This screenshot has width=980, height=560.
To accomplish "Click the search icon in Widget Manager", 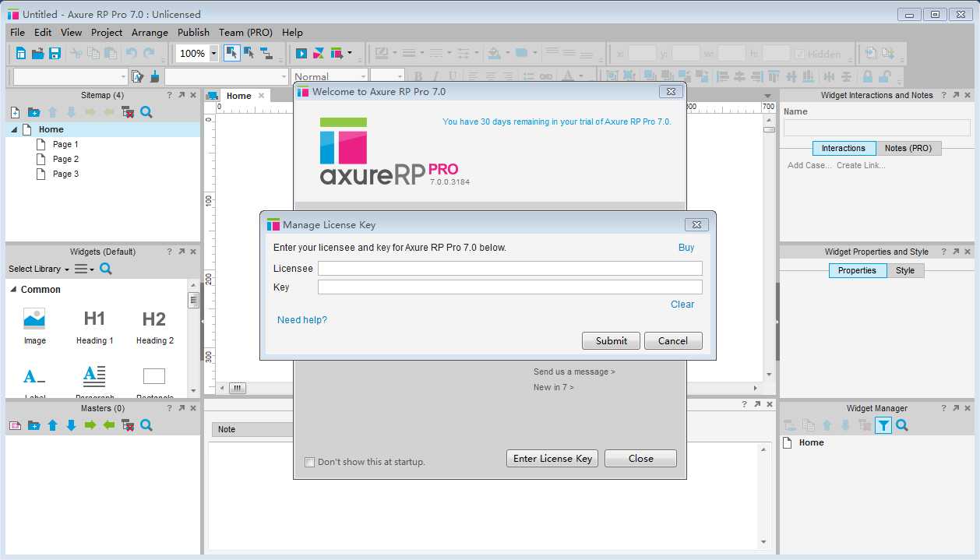I will click(x=901, y=425).
